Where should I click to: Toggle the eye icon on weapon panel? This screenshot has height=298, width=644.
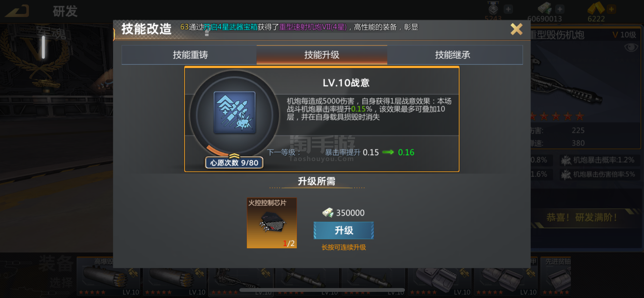click(631, 47)
